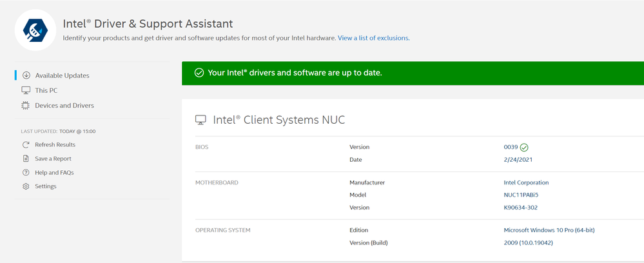Click the Refresh Results circular arrow icon
Viewport: 644px width, 263px height.
click(x=26, y=144)
